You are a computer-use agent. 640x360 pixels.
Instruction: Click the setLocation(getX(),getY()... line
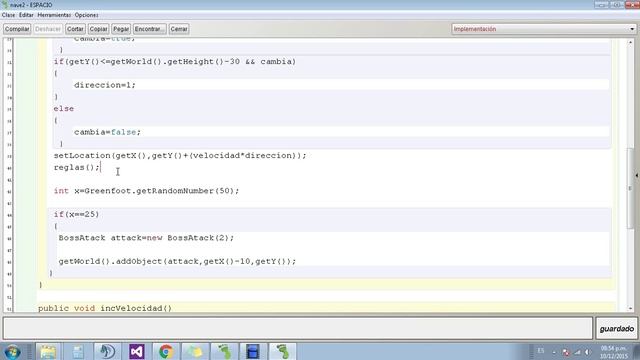pos(180,156)
